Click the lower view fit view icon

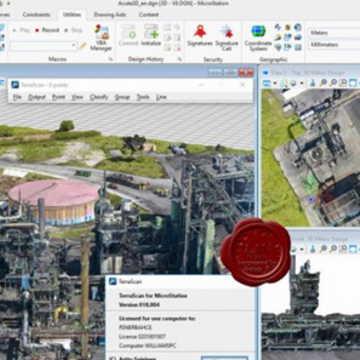point(353,249)
